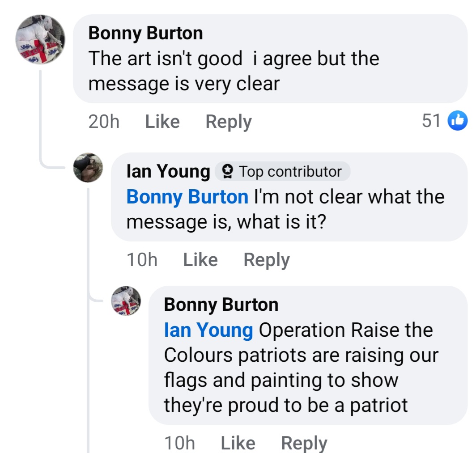The height and width of the screenshot is (453, 476).
Task: Like Ian Young's comment
Action: 200,259
